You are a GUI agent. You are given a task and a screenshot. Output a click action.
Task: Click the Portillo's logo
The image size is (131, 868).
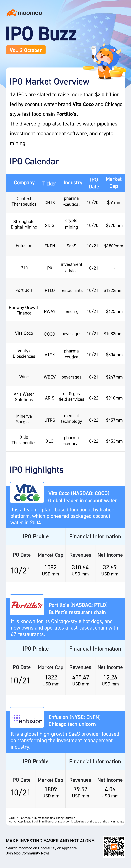tap(27, 605)
